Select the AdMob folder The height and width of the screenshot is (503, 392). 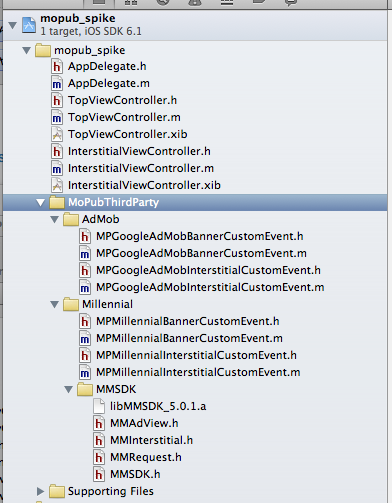coord(71,219)
